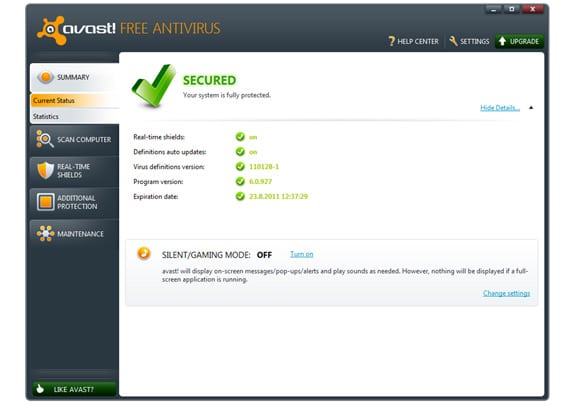Click the Like Avast hand icon
This screenshot has height=405, width=575.
[x=40, y=389]
